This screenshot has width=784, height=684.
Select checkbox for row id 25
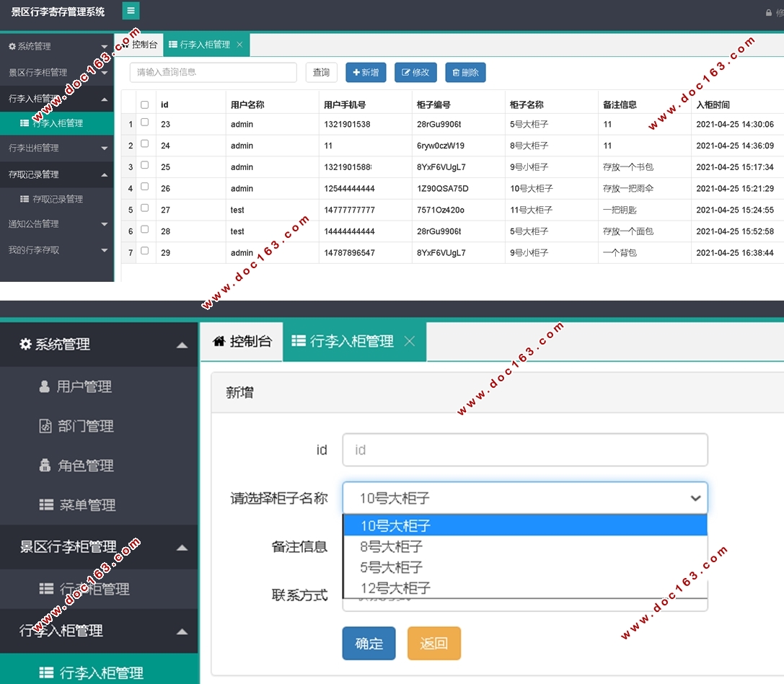point(144,165)
